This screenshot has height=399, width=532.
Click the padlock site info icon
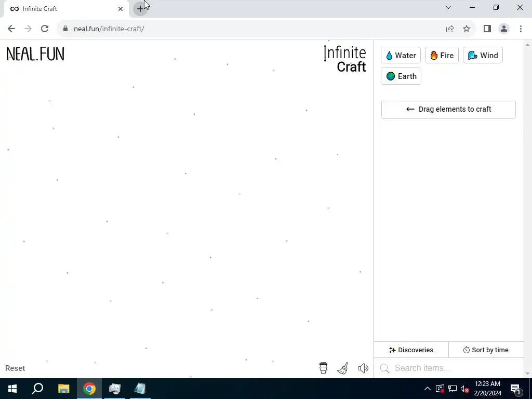(x=65, y=29)
